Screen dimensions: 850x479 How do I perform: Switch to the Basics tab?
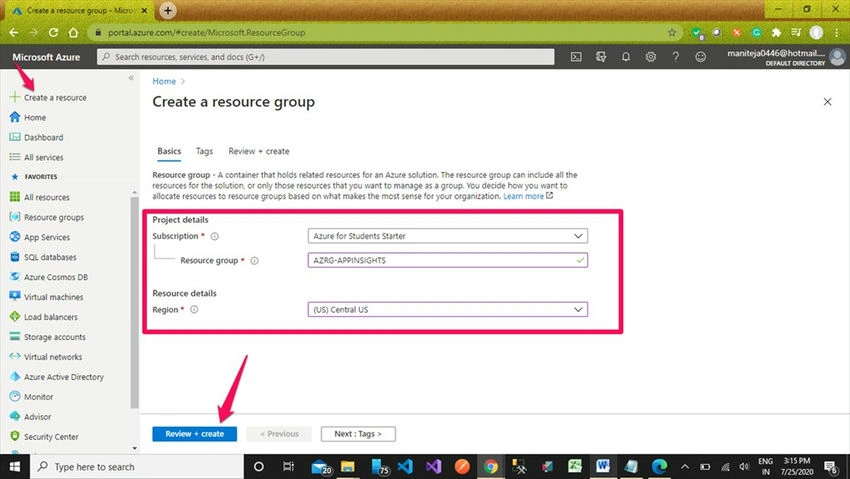169,151
